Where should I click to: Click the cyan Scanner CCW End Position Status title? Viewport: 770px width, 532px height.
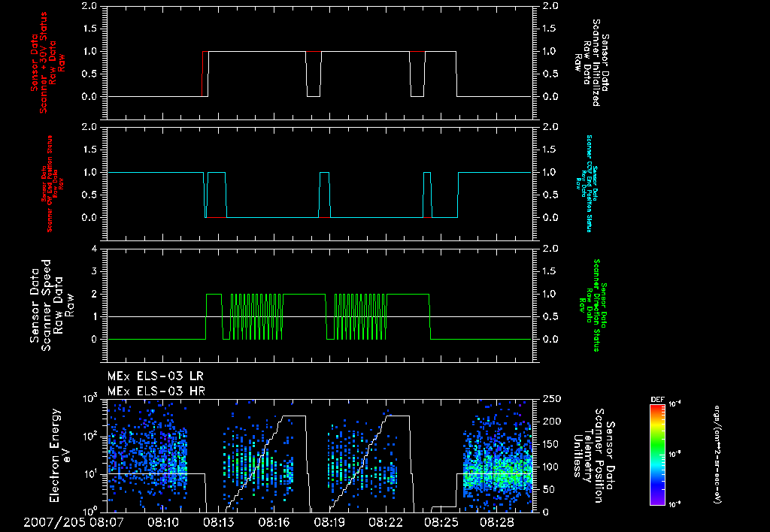coord(586,183)
